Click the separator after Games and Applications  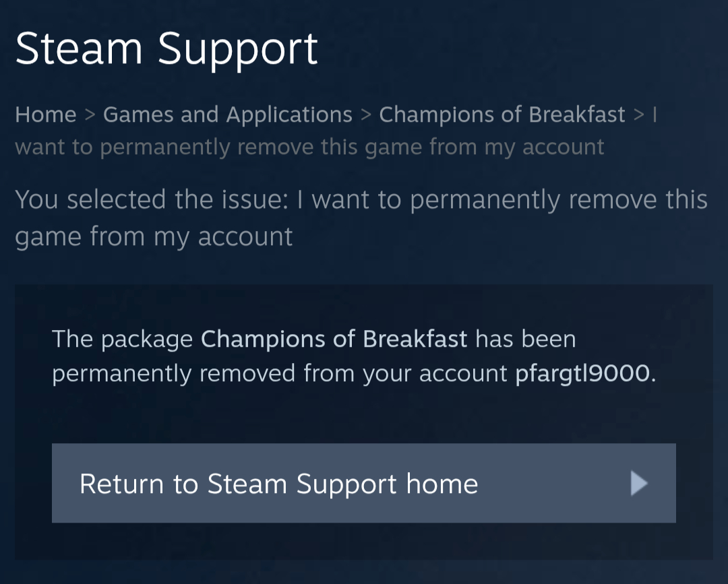click(366, 115)
